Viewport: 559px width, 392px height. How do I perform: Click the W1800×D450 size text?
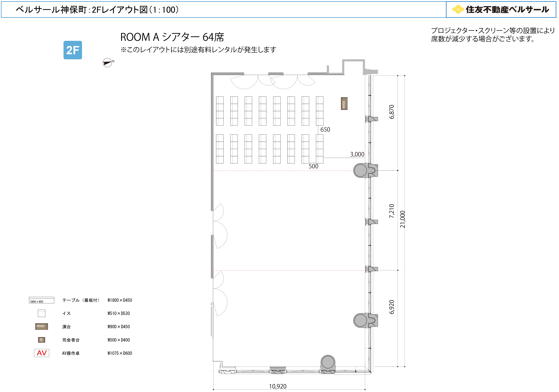(x=120, y=300)
